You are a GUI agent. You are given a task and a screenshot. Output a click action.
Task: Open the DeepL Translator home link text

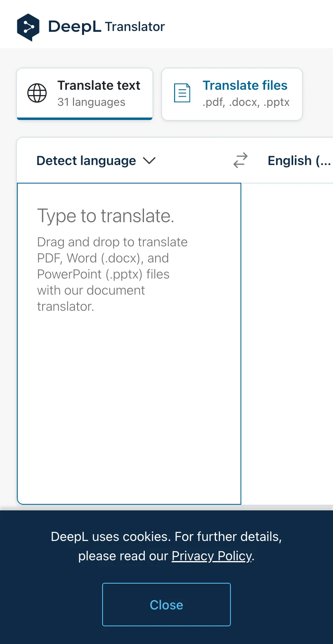106,27
